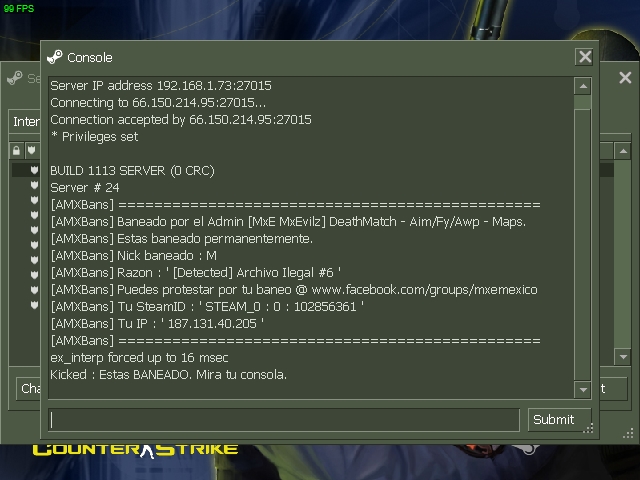Close the Console window

(584, 57)
